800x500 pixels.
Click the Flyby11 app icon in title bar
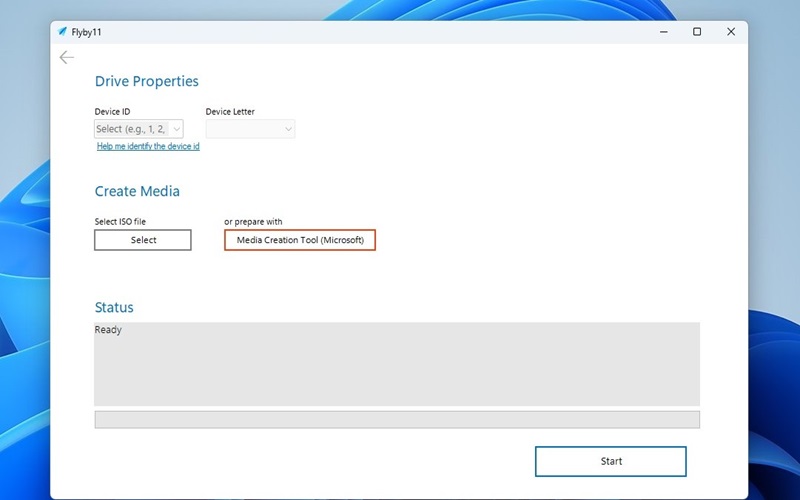click(x=62, y=32)
